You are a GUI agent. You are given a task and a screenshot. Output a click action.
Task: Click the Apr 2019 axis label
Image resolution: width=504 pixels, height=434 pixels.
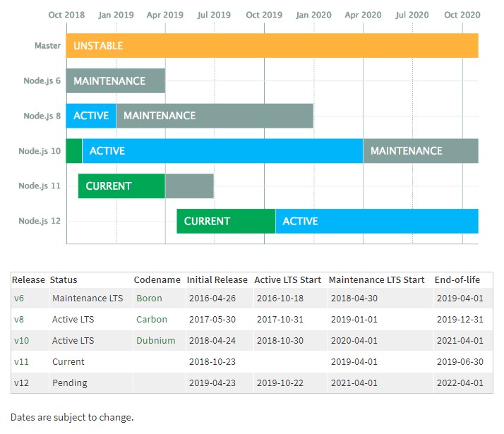pos(165,15)
